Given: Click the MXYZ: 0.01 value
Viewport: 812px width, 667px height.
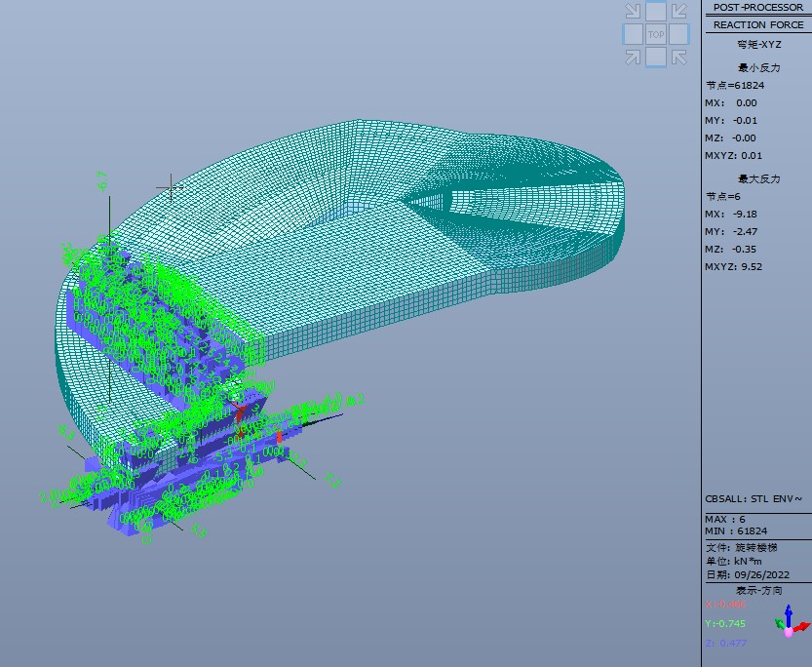Looking at the screenshot, I should point(733,156).
